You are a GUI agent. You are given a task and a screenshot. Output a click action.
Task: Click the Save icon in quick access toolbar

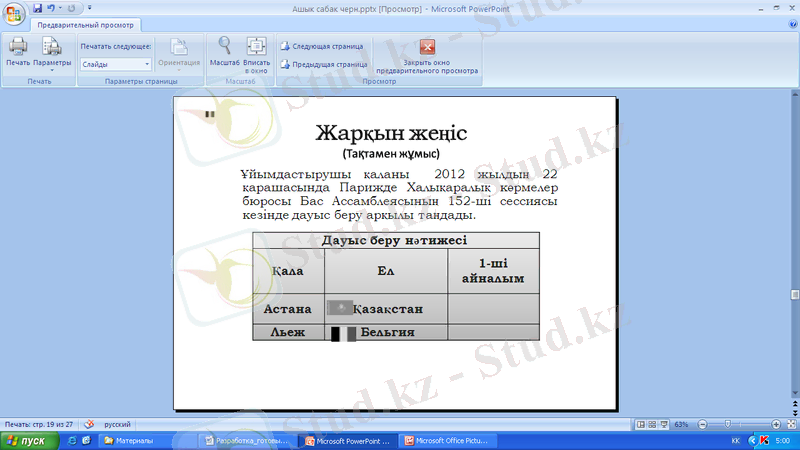[x=37, y=8]
